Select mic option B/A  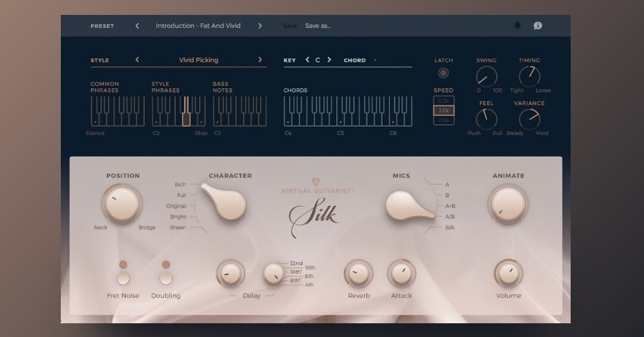[450, 227]
